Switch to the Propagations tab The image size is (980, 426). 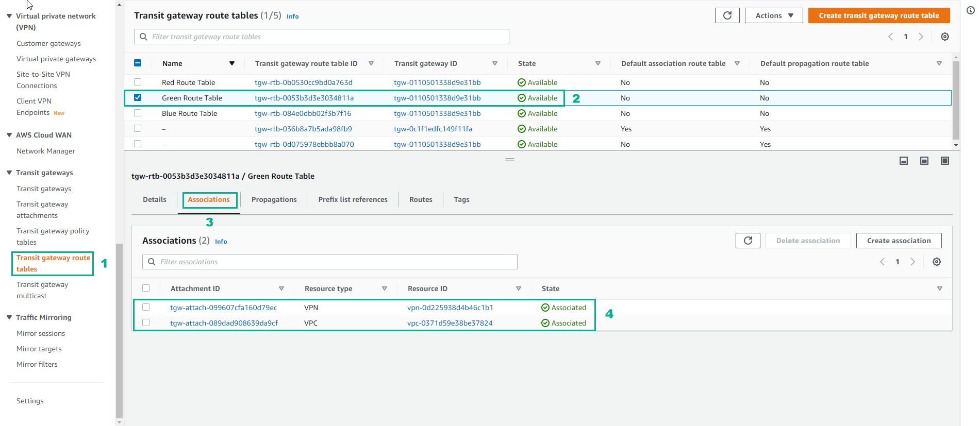click(x=274, y=199)
